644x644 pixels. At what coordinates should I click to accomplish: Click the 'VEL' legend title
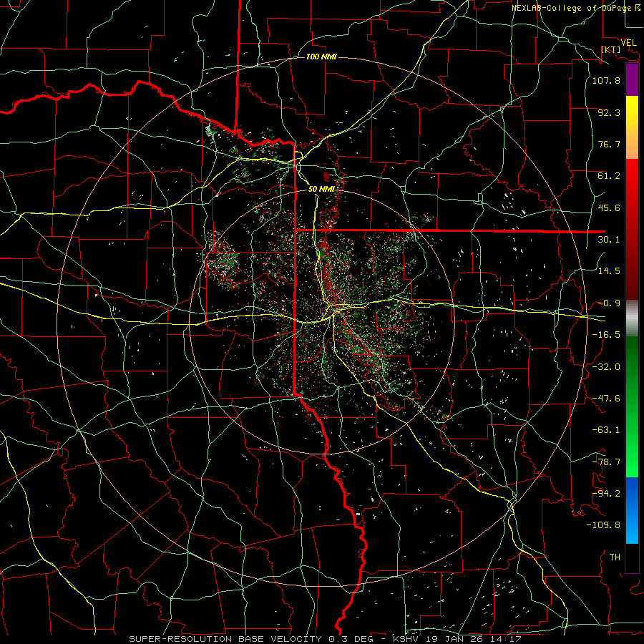tap(628, 43)
